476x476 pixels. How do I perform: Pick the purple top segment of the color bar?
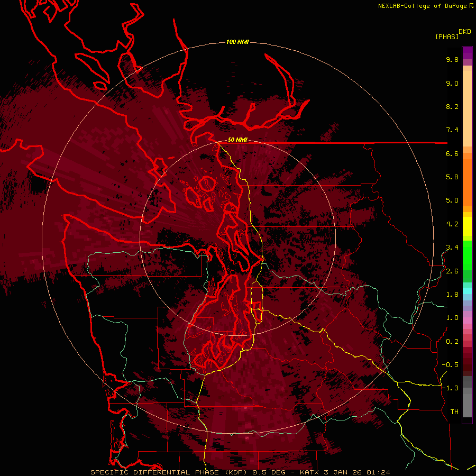click(x=467, y=53)
